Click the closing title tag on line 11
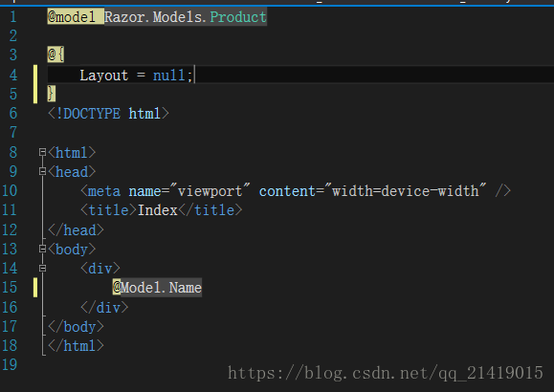Screen dimensions: 554x392 pyautogui.click(x=211, y=210)
